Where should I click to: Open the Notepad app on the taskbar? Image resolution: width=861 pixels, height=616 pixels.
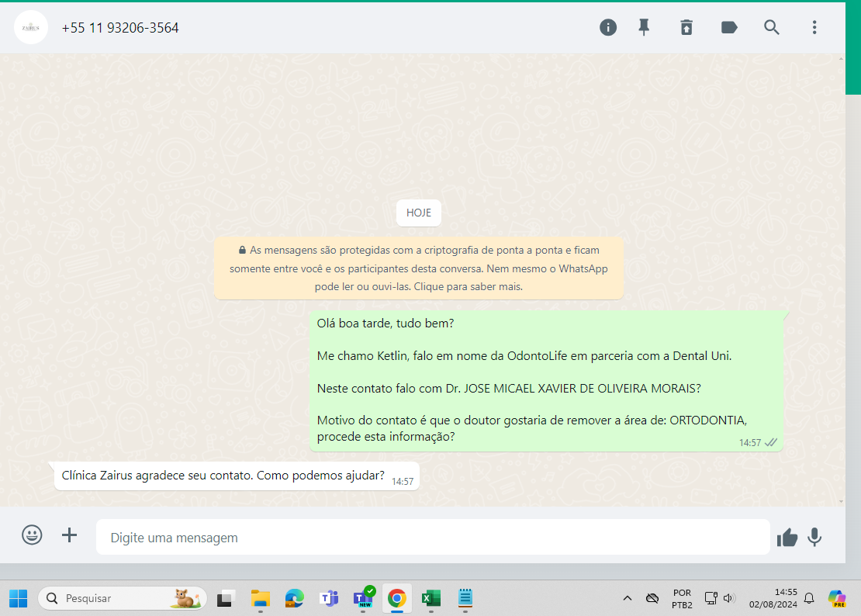point(465,598)
